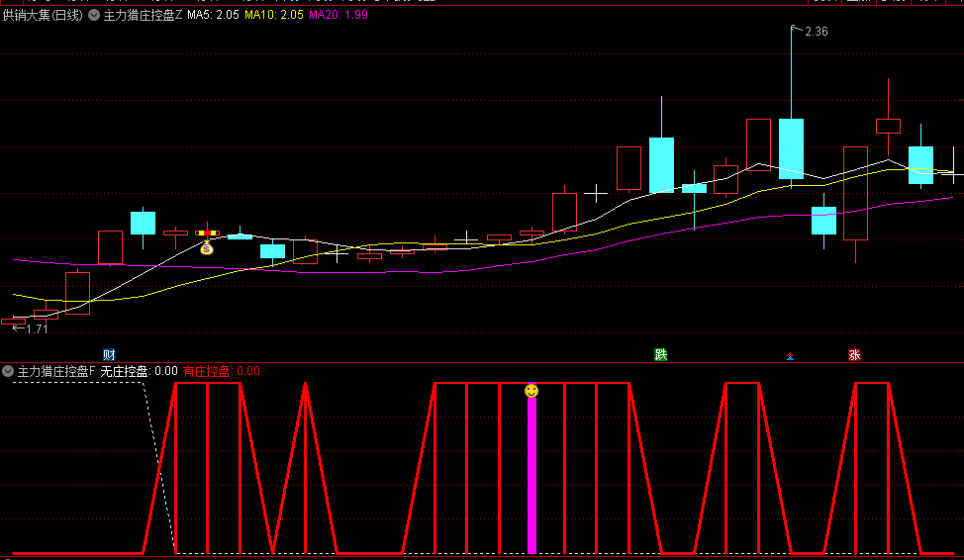964x560 pixels.
Task: Click the 财 info marker
Action: (x=109, y=355)
